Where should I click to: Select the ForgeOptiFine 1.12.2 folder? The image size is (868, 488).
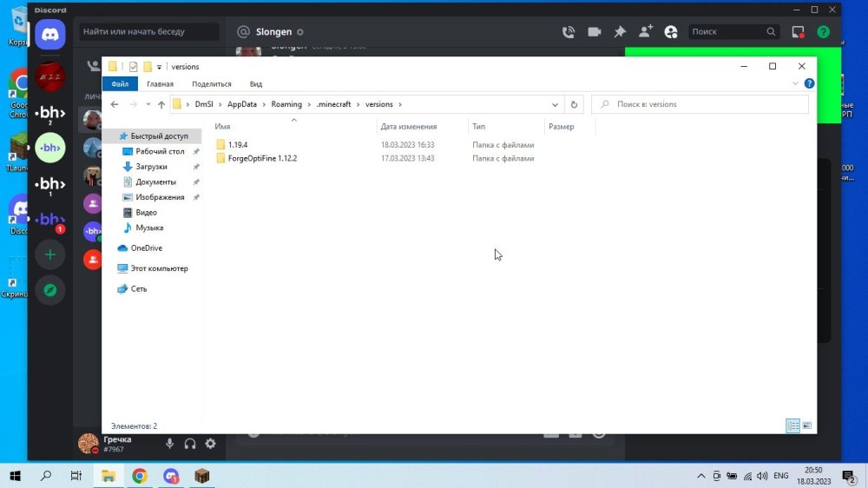262,158
